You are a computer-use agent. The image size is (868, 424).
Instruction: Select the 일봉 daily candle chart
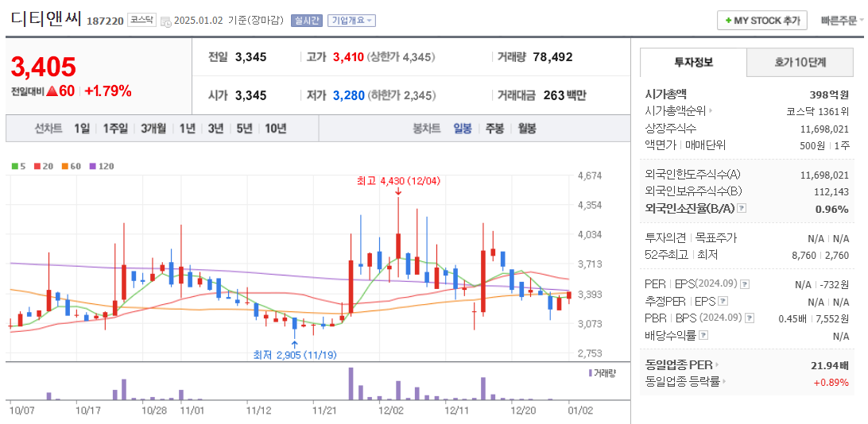[x=463, y=129]
